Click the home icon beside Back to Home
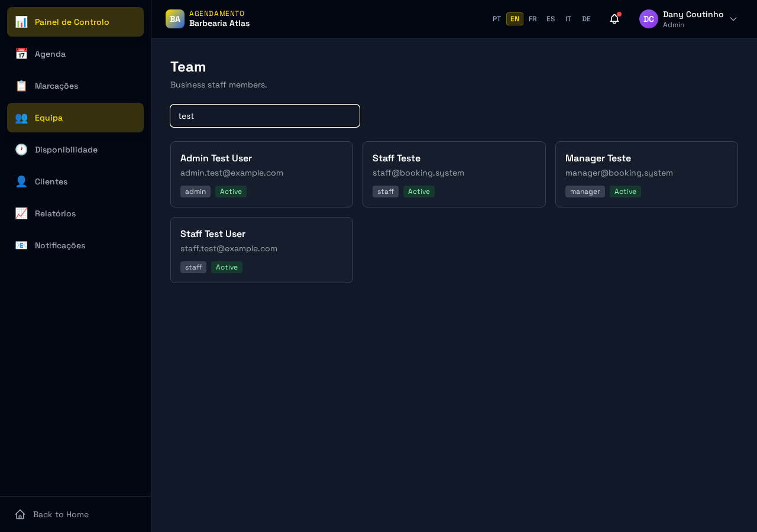The height and width of the screenshot is (532, 757). pos(20,514)
